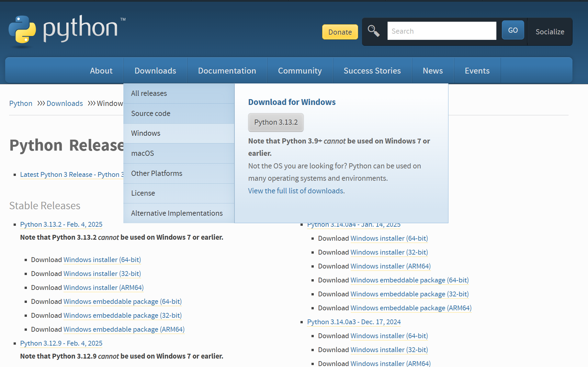The height and width of the screenshot is (367, 588).
Task: Open Python 3.14.0a3 - Dec. 17, 2024 link
Action: point(354,322)
